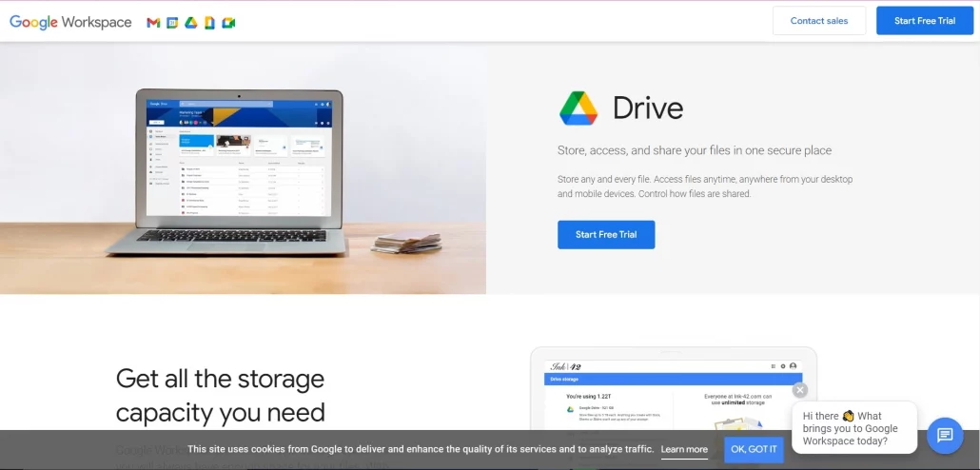The width and height of the screenshot is (980, 470).
Task: Open the Google Meet icon in header
Action: [x=228, y=23]
